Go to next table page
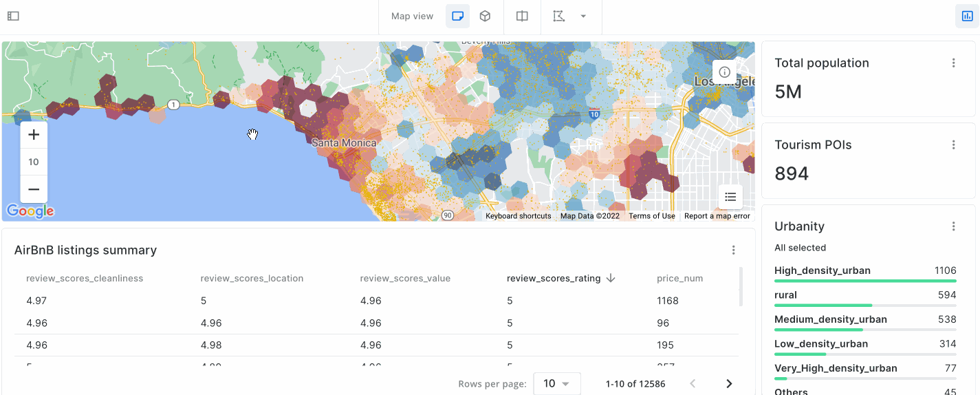Screen dimensions: 980x395 (x=729, y=383)
